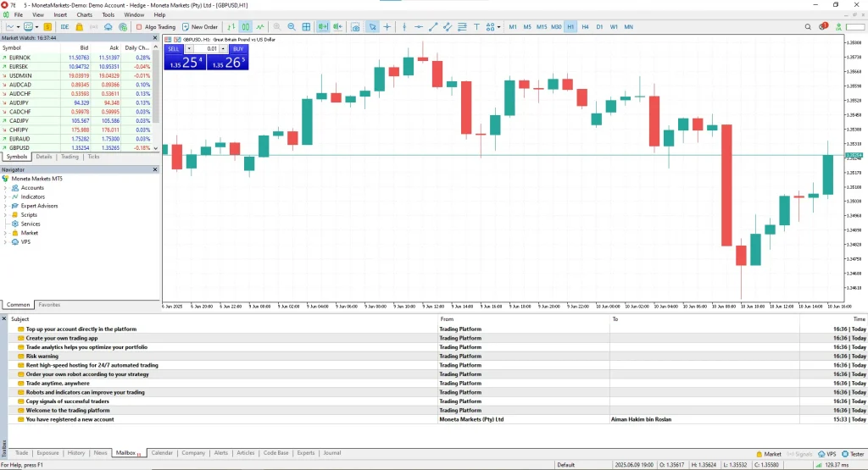Tile chart windows with grid icon
Viewport: 868px width, 470px height.
(x=306, y=26)
